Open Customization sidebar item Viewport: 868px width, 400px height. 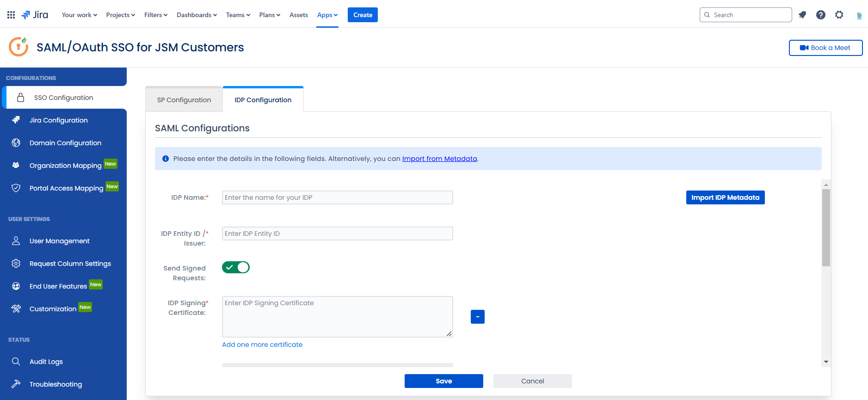pos(63,308)
